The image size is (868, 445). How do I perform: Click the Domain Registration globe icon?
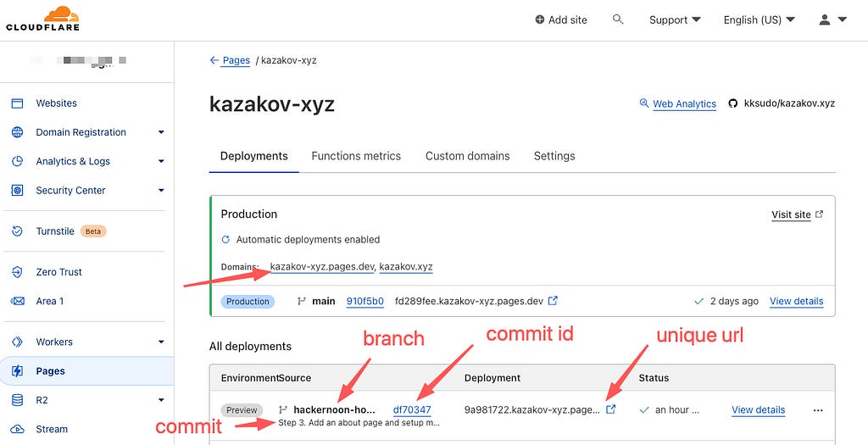pos(18,132)
